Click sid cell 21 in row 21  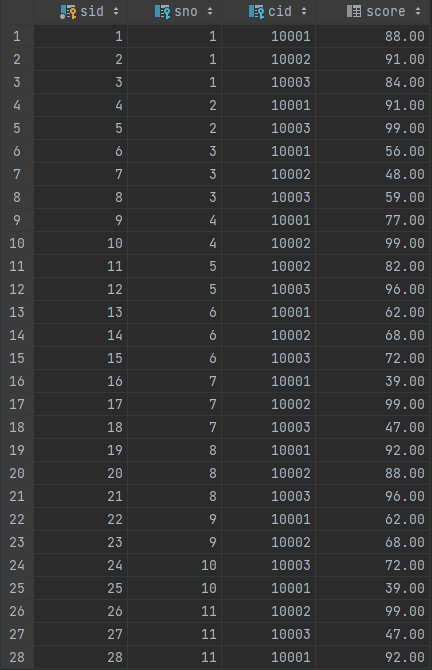(80, 496)
